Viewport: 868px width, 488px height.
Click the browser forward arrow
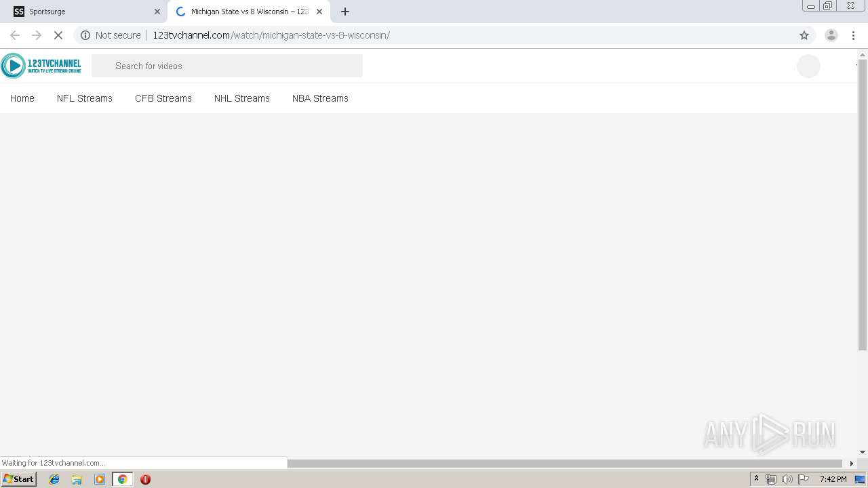(37, 35)
